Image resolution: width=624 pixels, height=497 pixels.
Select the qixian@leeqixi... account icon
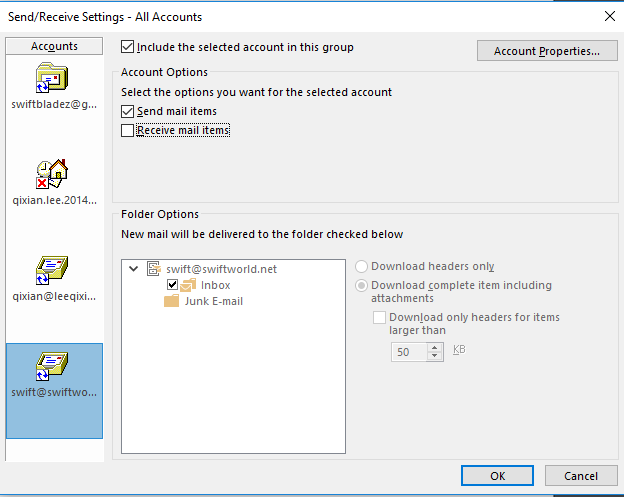pos(52,270)
